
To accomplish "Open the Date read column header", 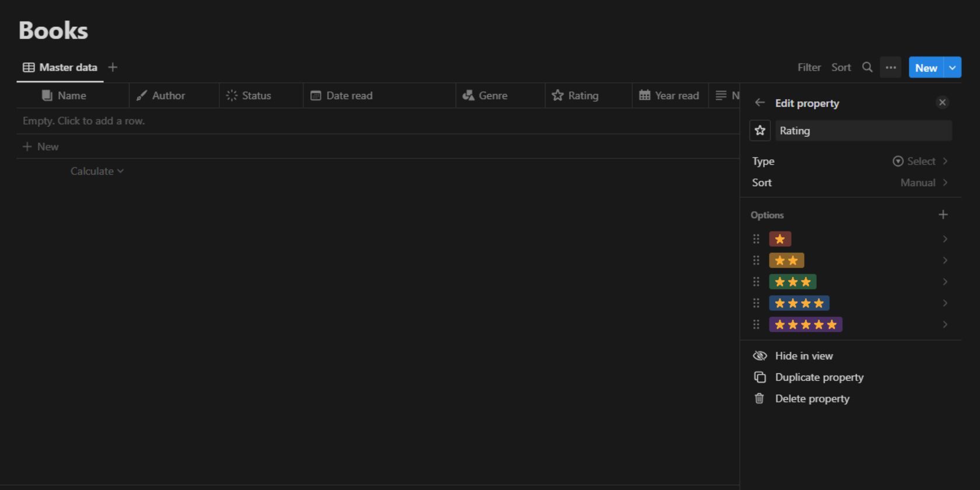I will [x=379, y=96].
